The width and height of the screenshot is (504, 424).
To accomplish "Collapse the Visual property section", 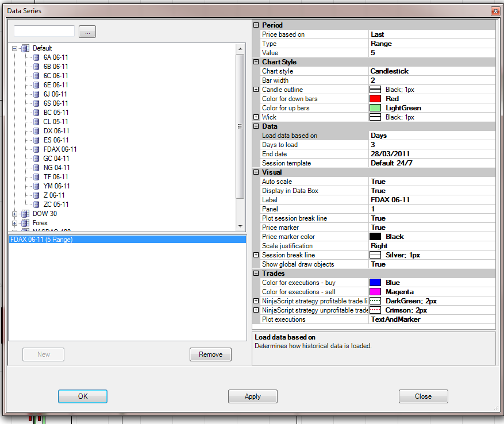I will (x=256, y=172).
